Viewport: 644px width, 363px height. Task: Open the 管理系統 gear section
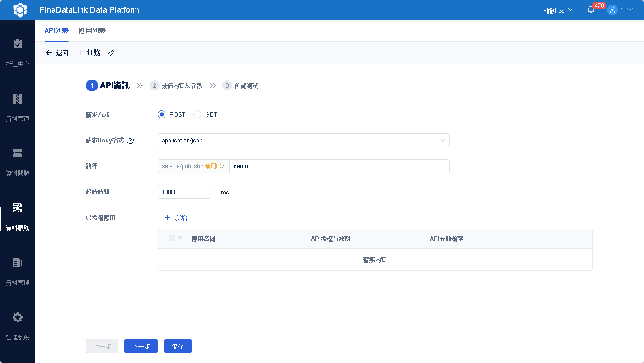pyautogui.click(x=17, y=327)
